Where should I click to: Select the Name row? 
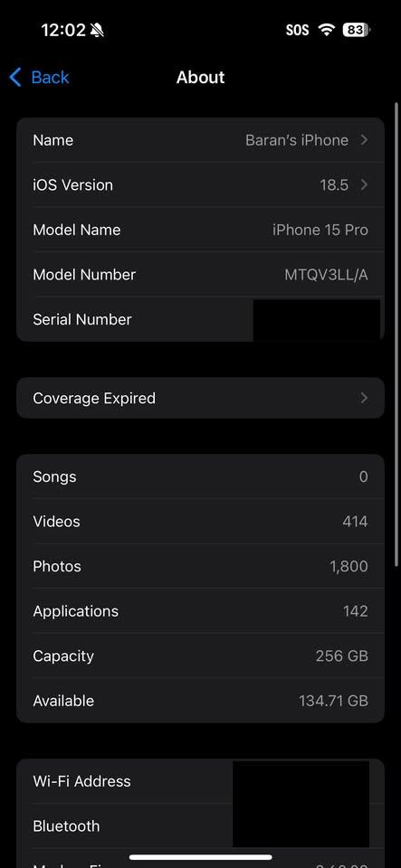[x=201, y=140]
